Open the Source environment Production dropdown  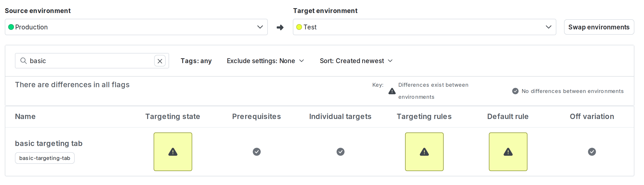point(136,27)
